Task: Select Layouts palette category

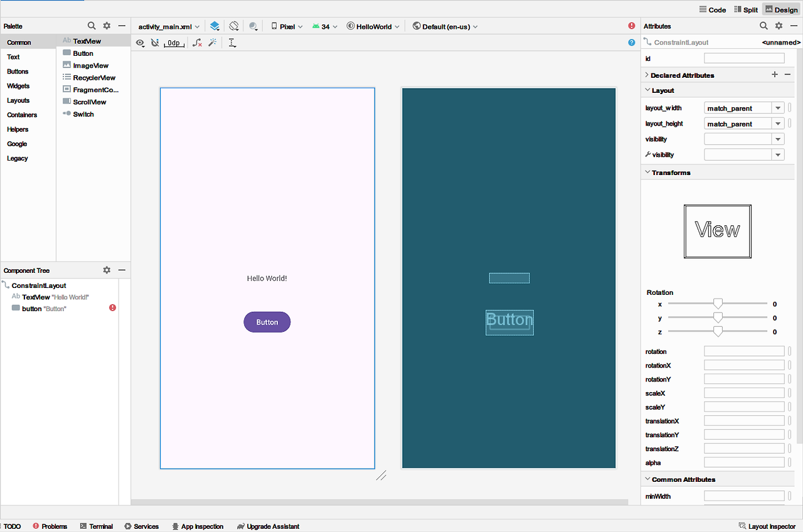Action: pyautogui.click(x=28, y=100)
